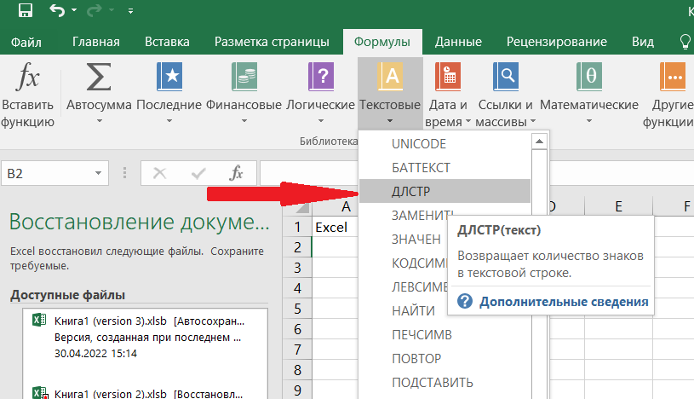Click the Redo arrow icon

pos(94,10)
